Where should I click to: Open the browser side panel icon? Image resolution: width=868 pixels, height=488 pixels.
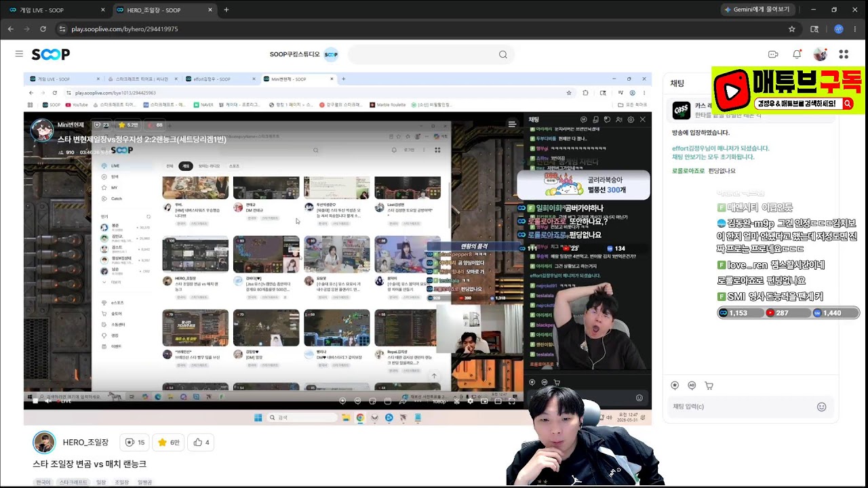814,29
